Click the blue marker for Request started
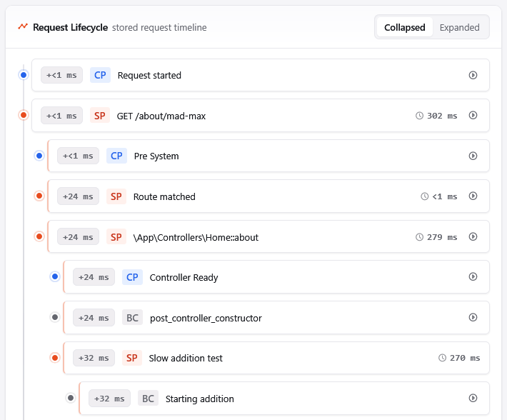Image resolution: width=507 pixels, height=420 pixels. [24, 75]
